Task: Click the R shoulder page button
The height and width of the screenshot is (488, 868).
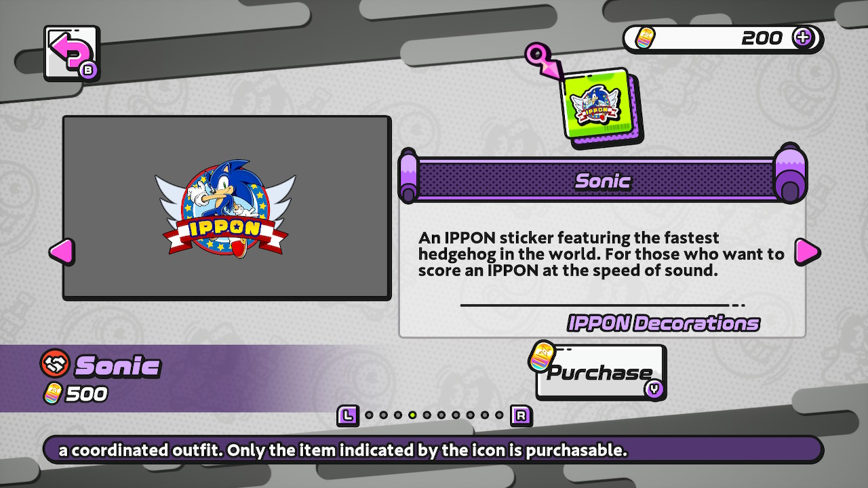Action: point(521,415)
